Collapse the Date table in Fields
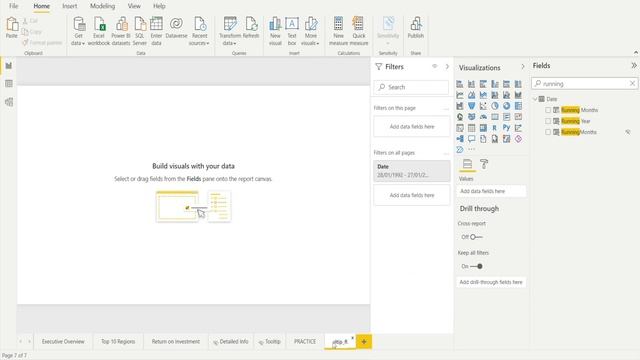Screen dimensions: 640x360 click(x=535, y=99)
